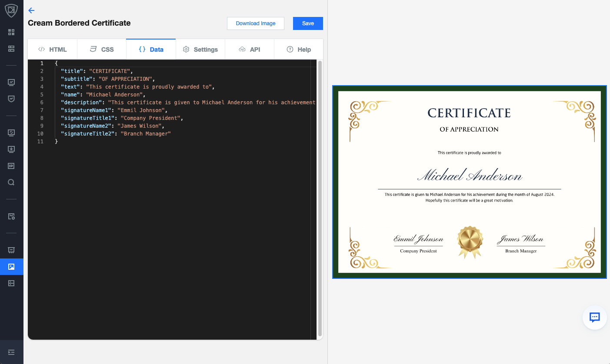Click the IP icon in sidebar
610x364 pixels.
tap(11, 165)
